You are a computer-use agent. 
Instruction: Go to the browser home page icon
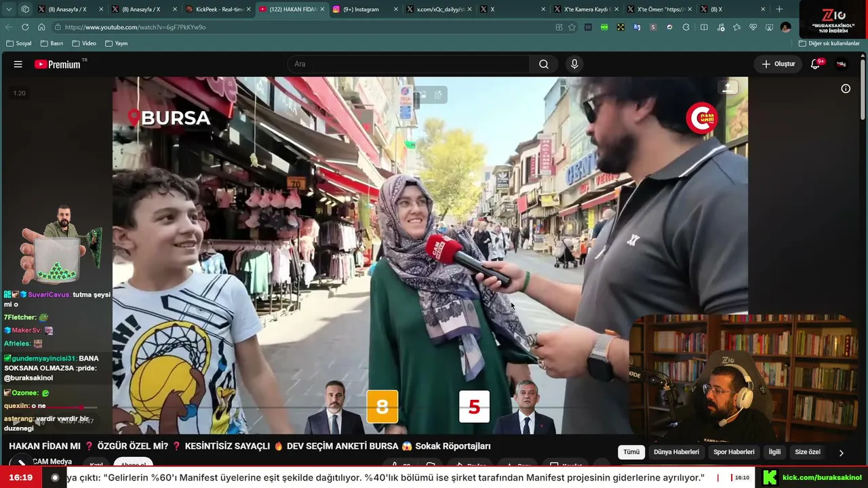point(41,27)
